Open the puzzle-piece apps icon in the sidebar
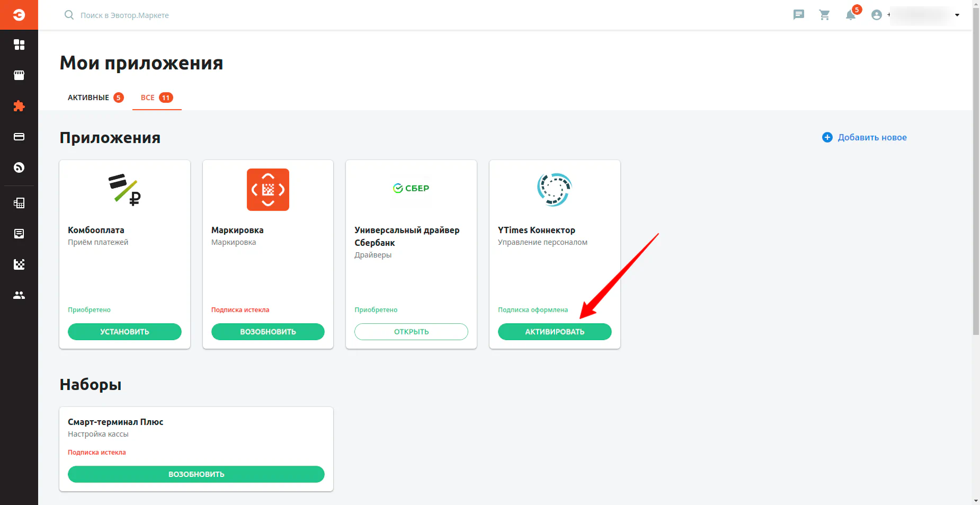Viewport: 980px width, 505px height. click(x=19, y=106)
